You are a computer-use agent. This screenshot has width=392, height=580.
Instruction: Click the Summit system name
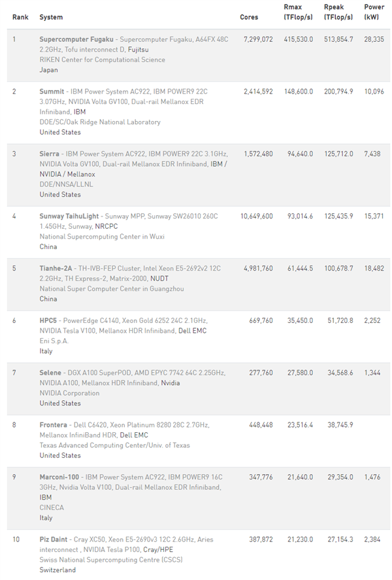[x=52, y=92]
